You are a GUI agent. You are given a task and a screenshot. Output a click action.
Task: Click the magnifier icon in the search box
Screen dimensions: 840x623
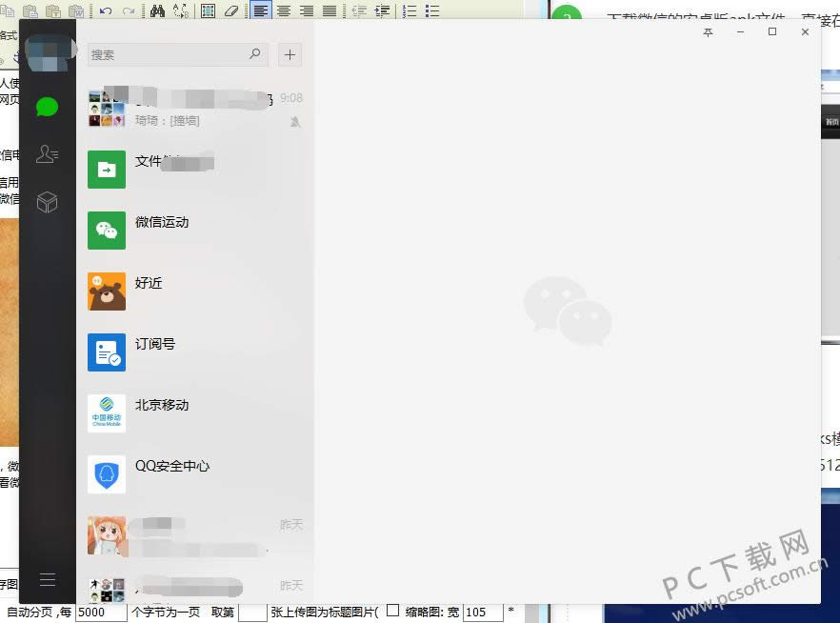(x=255, y=54)
